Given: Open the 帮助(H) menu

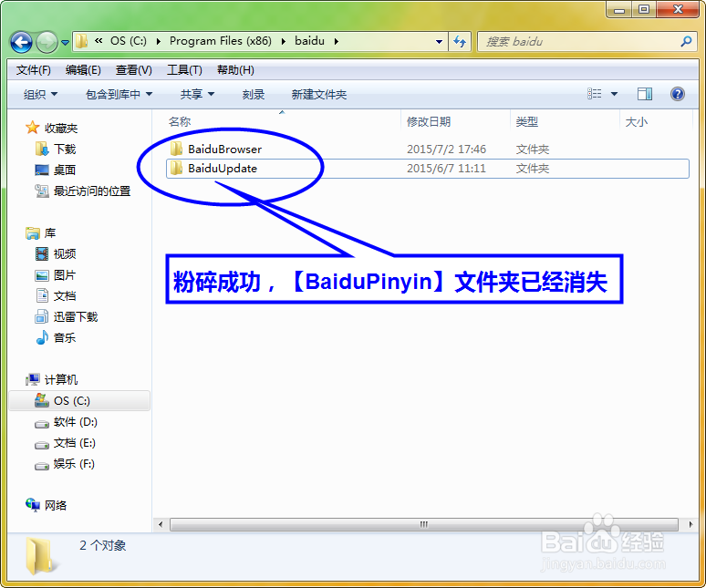Looking at the screenshot, I should click(x=235, y=70).
